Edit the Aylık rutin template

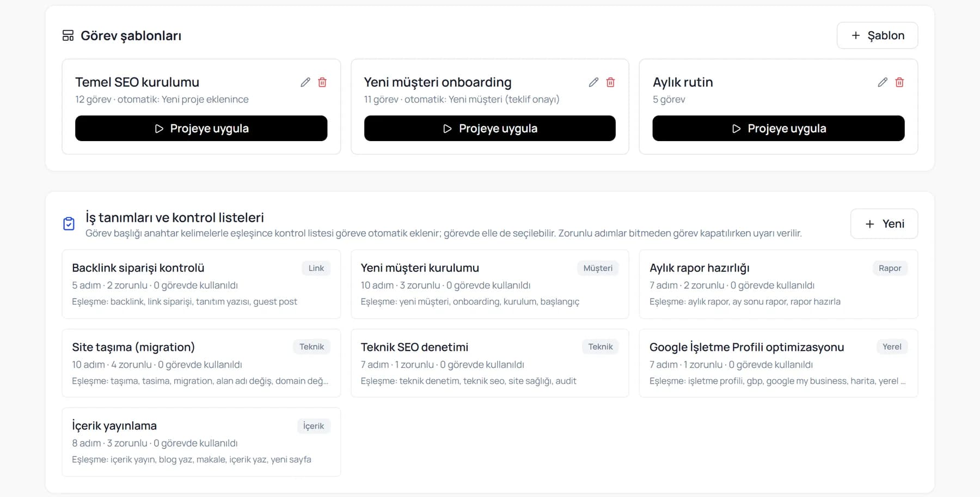pos(883,82)
